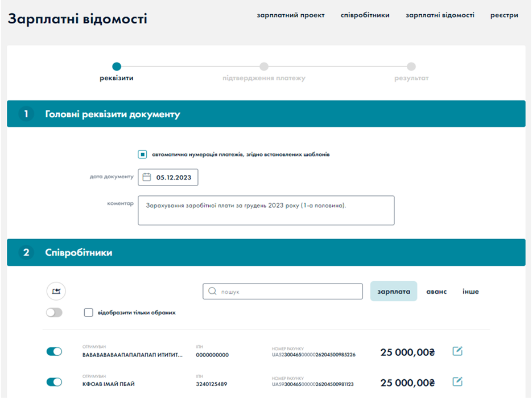The height and width of the screenshot is (398, 532).
Task: Select the 'зарплата' filter button
Action: pos(394,291)
